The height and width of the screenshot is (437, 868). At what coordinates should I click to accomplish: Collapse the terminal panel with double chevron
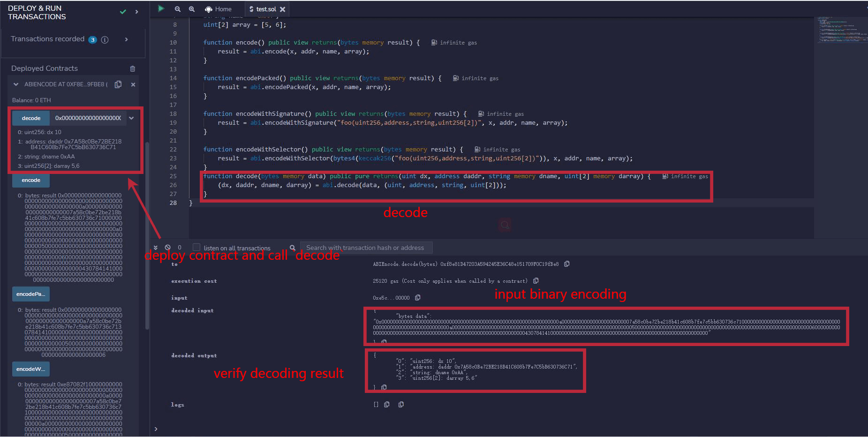click(x=156, y=248)
